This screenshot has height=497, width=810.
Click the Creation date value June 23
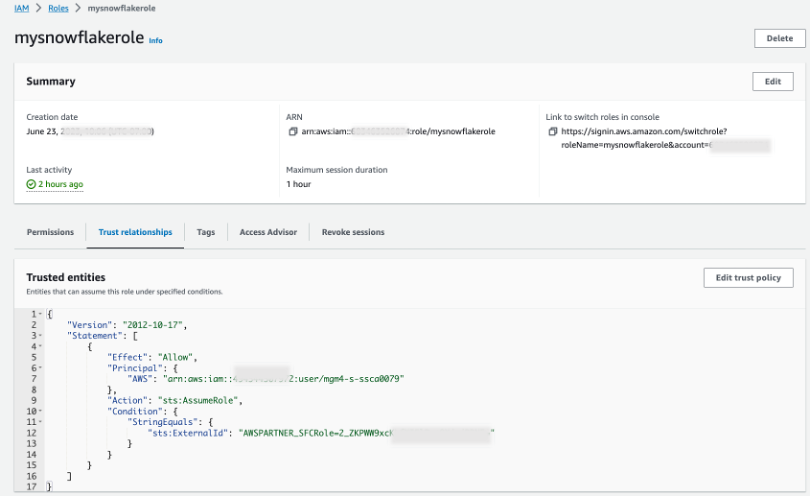point(90,132)
